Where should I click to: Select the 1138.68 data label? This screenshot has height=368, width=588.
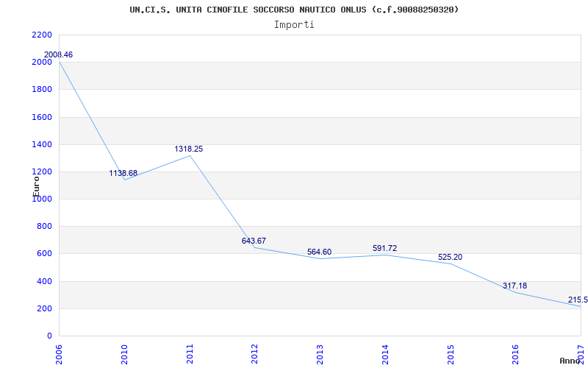(x=123, y=173)
